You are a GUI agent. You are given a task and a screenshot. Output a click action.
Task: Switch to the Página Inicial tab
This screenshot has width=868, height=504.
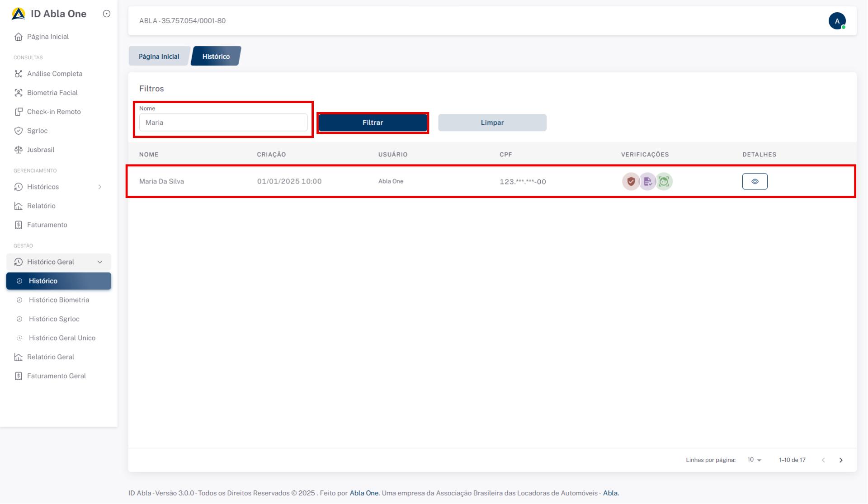tap(159, 57)
